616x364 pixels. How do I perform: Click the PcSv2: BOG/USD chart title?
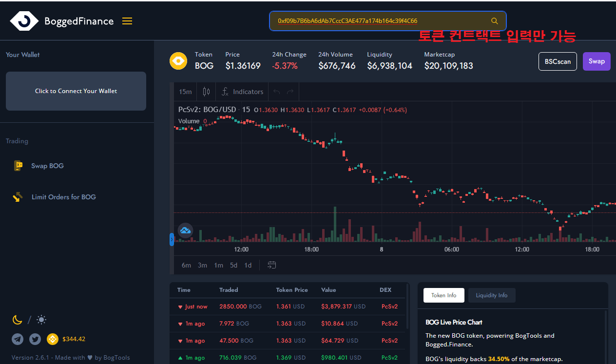pos(208,110)
